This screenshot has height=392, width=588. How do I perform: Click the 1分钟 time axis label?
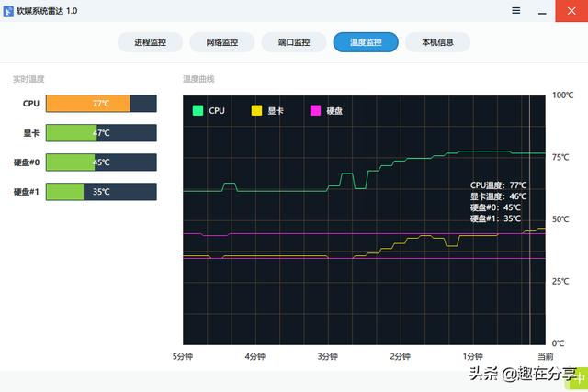pyautogui.click(x=472, y=356)
